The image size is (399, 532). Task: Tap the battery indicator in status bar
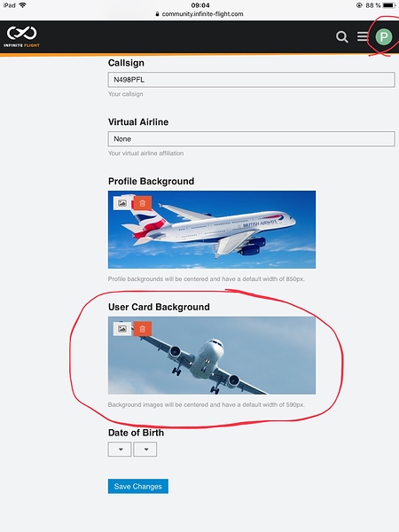(389, 5)
